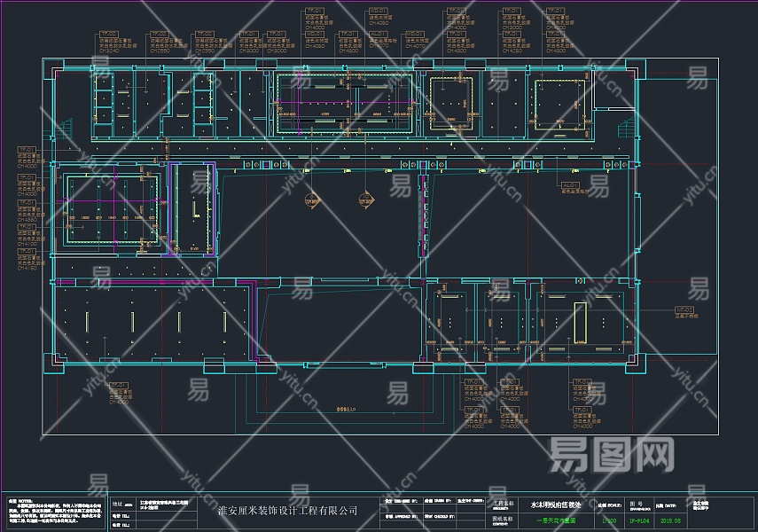Screen dimensions: 758x532
Task: Click the company name 淮安厘米装饰设计工程有限公司
Action: [288, 511]
